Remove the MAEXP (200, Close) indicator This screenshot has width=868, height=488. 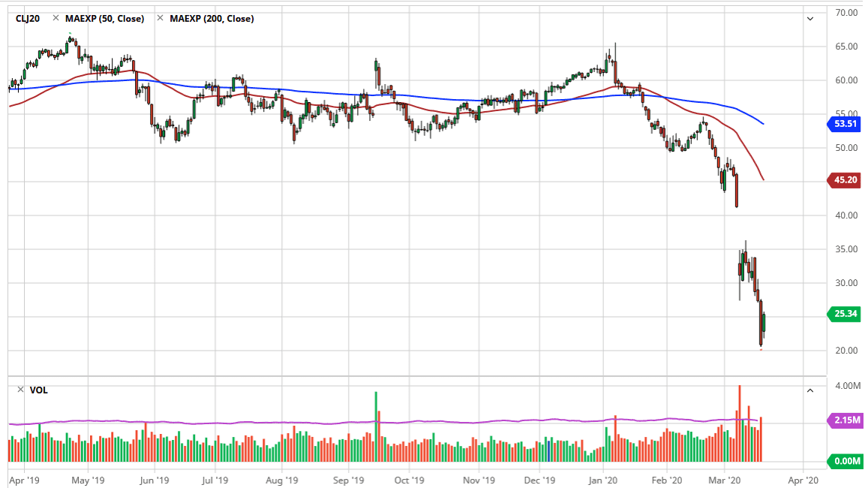(x=160, y=18)
